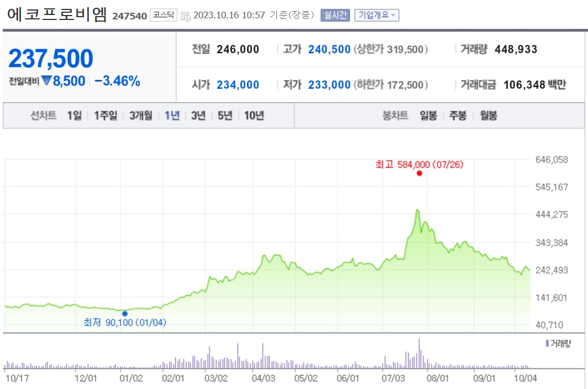Select the 5년 line chart tab
The width and height of the screenshot is (588, 389).
coord(225,115)
